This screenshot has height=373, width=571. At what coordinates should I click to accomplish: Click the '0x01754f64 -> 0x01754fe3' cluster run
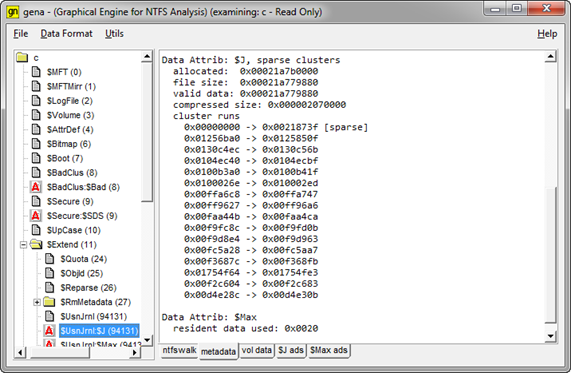pos(251,272)
